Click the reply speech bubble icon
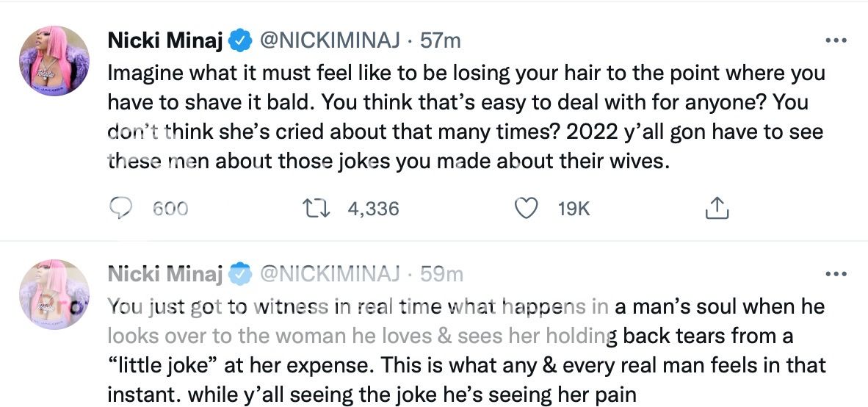This screenshot has height=407, width=868. click(x=120, y=209)
